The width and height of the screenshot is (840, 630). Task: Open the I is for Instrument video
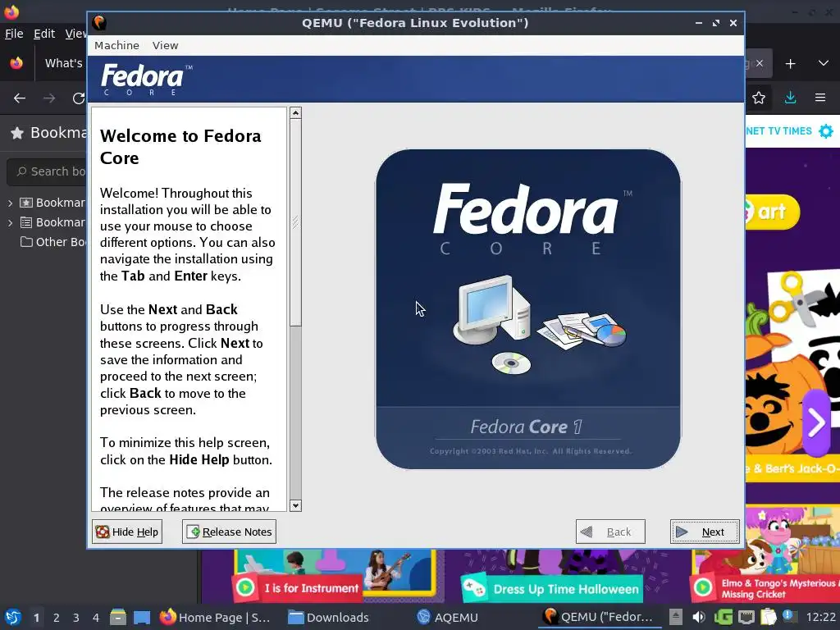(x=299, y=587)
